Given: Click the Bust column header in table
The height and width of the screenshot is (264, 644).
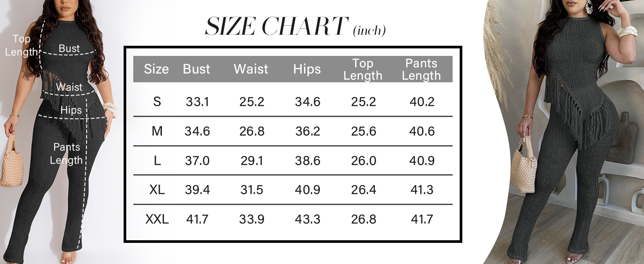Looking at the screenshot, I should coord(197,69).
